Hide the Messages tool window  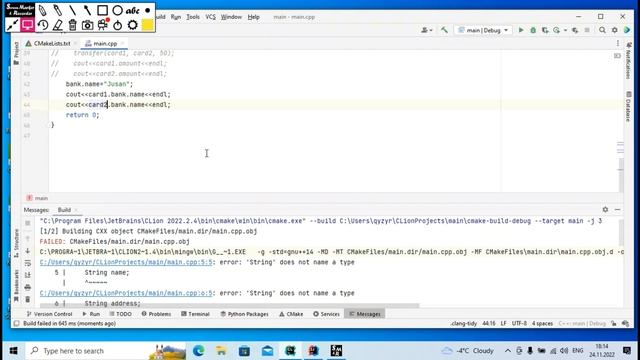(618, 209)
